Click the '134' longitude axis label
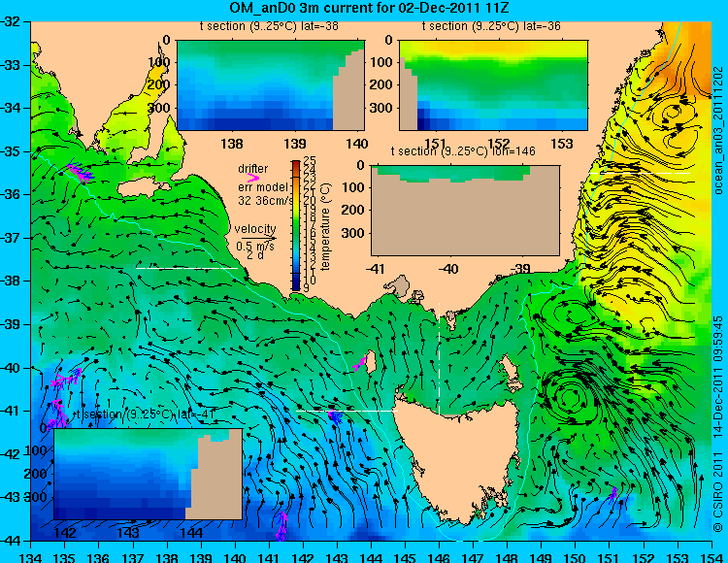The width and height of the screenshot is (728, 563). click(31, 557)
